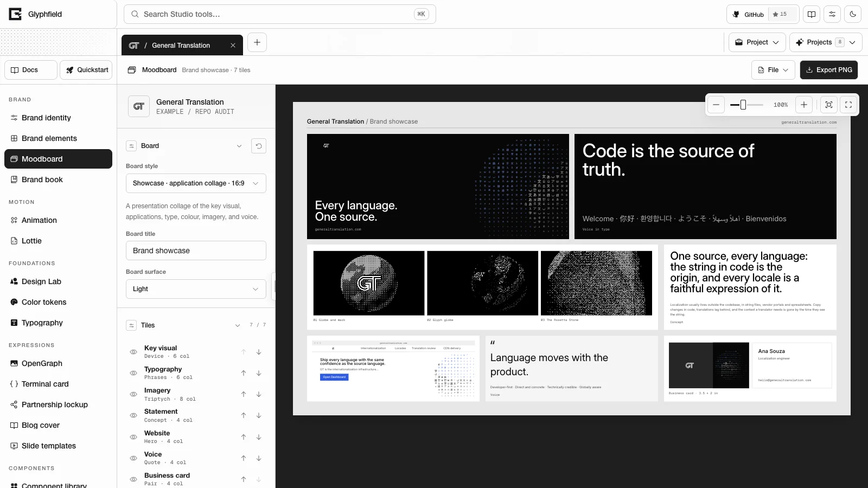Open the File menu dropdown
The width and height of the screenshot is (868, 488).
point(774,70)
